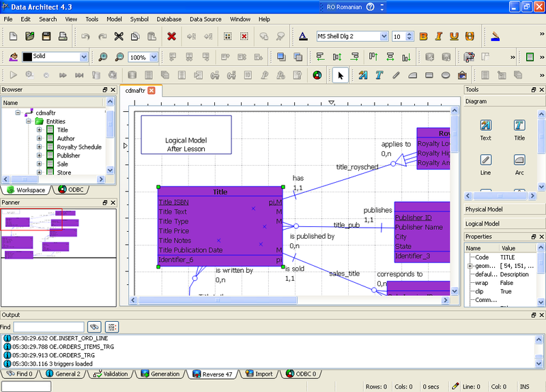Click the Zoom out magnifier icon
The image size is (546, 392).
tap(119, 57)
